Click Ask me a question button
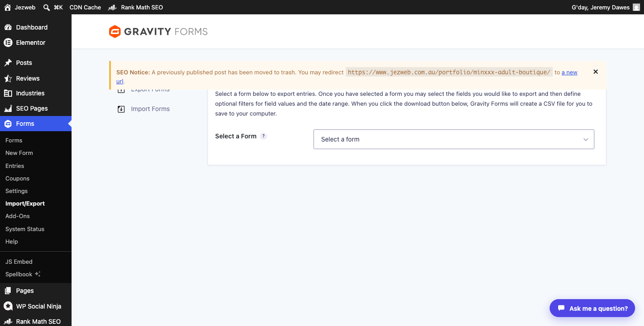Image resolution: width=644 pixels, height=326 pixels. click(592, 308)
